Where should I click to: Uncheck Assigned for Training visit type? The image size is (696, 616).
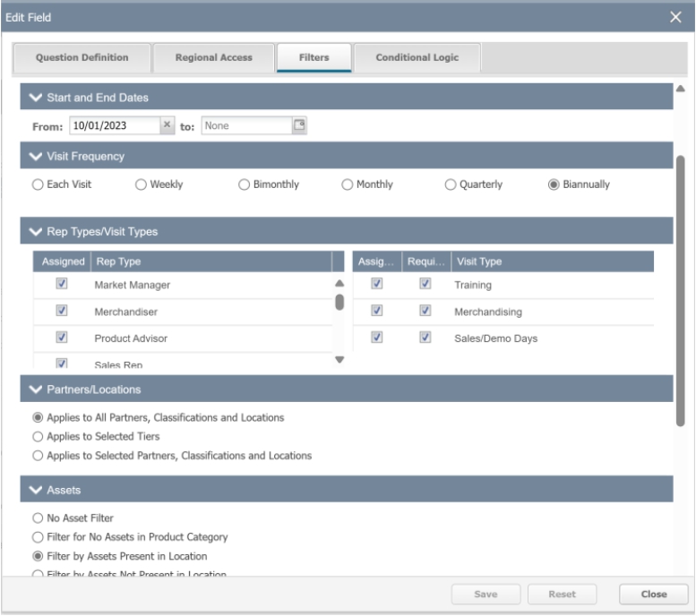coord(377,283)
